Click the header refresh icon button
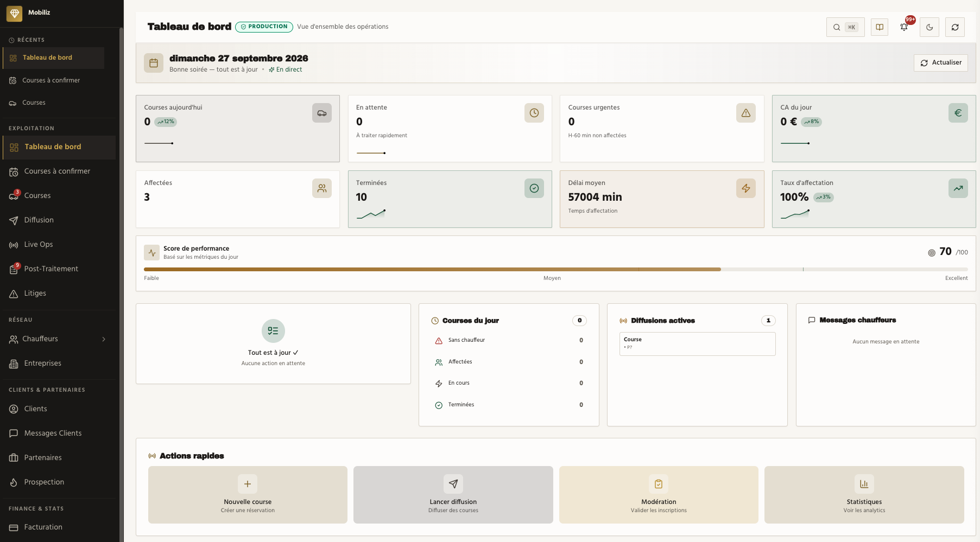The image size is (980, 542). click(955, 27)
